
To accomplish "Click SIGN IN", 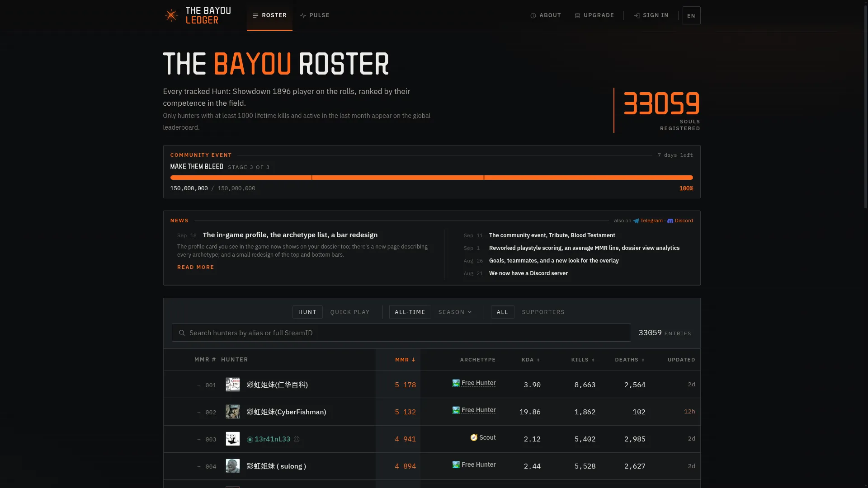I will (x=651, y=15).
